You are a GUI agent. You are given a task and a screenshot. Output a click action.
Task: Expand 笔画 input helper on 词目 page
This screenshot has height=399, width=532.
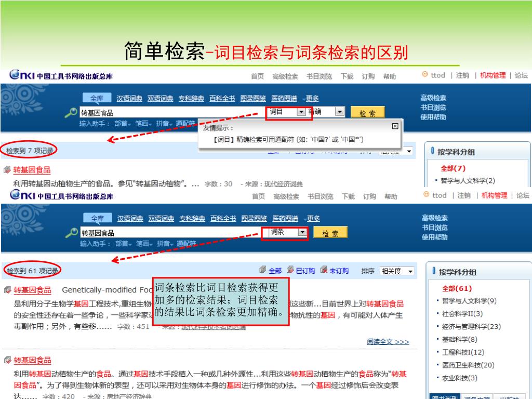[143, 124]
